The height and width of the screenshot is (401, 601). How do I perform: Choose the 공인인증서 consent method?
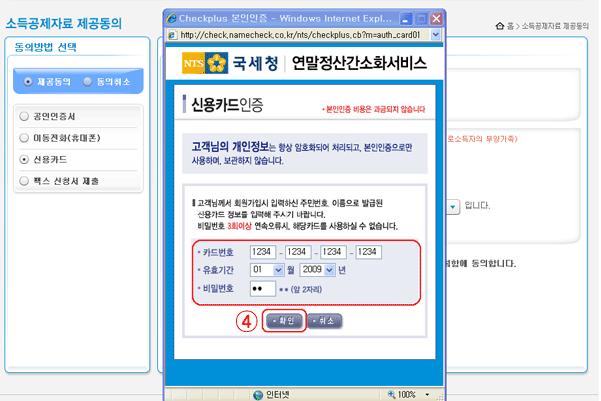24,116
